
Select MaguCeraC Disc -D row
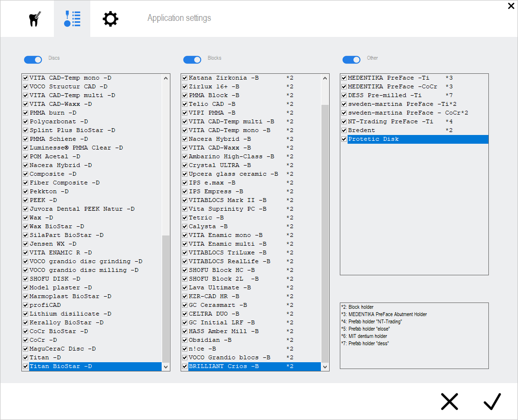(x=92, y=349)
